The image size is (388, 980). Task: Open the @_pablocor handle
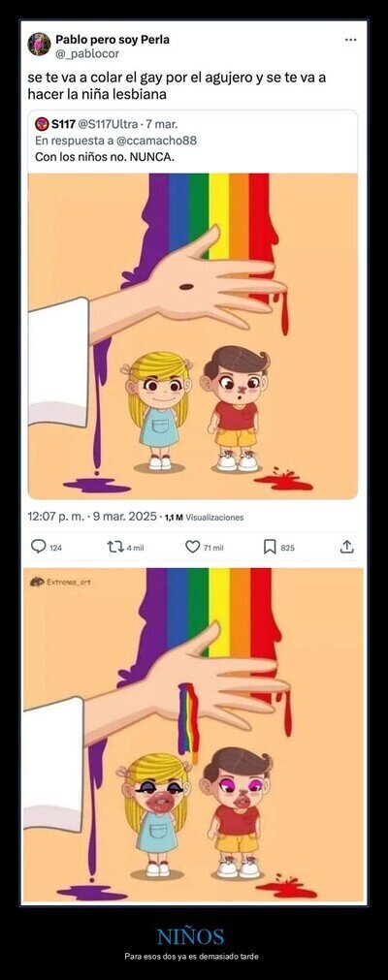tap(87, 53)
